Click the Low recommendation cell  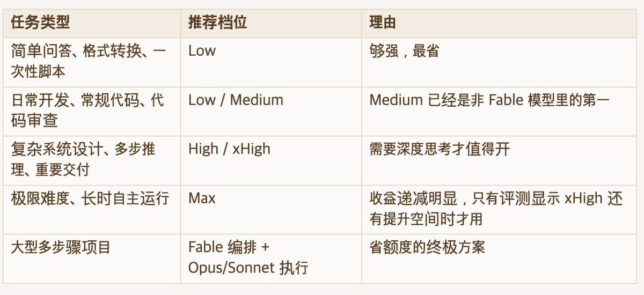point(270,62)
